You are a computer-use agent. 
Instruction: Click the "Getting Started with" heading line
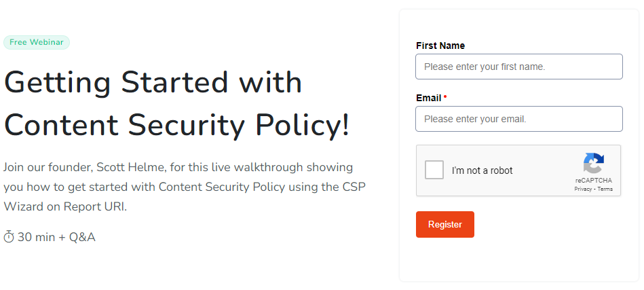[153, 82]
